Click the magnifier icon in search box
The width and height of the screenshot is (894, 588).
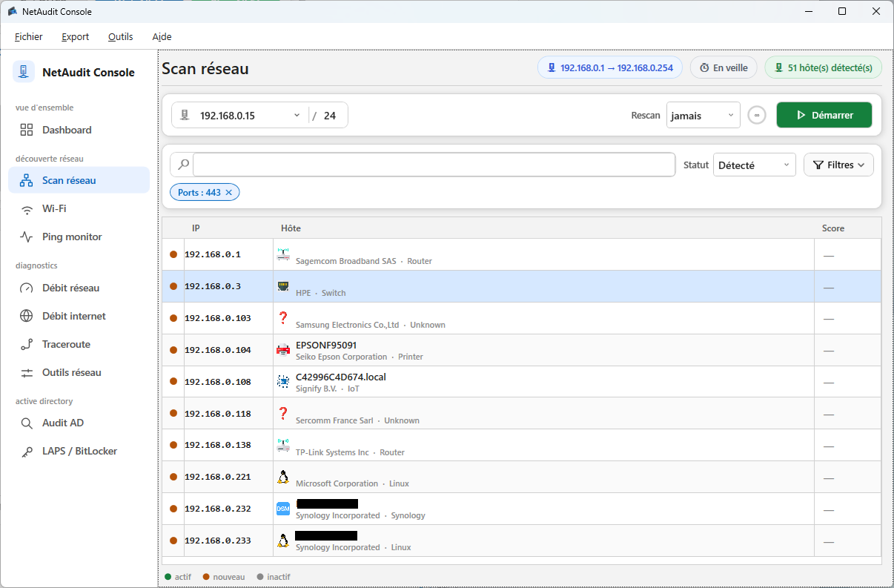click(183, 165)
